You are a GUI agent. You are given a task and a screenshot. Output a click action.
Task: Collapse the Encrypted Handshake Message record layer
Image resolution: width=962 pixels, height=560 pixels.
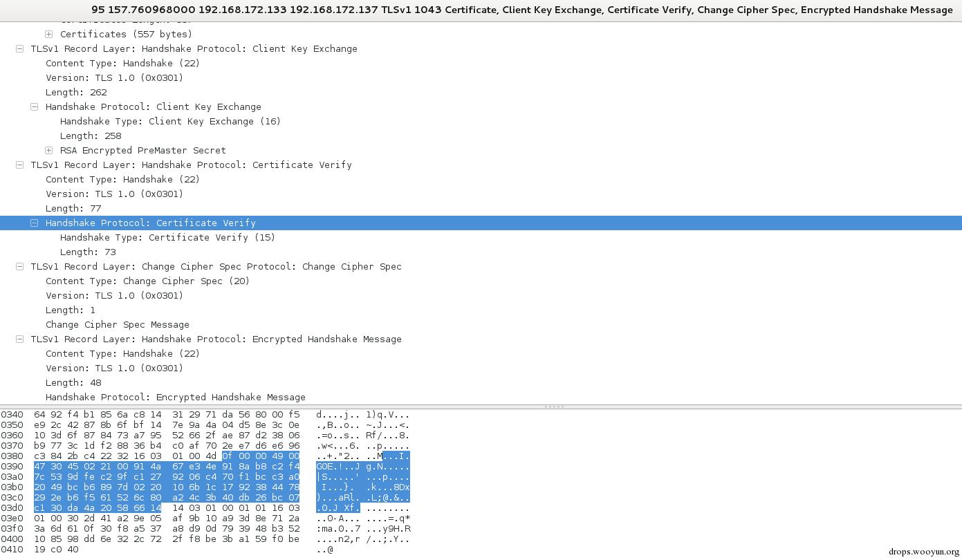19,339
